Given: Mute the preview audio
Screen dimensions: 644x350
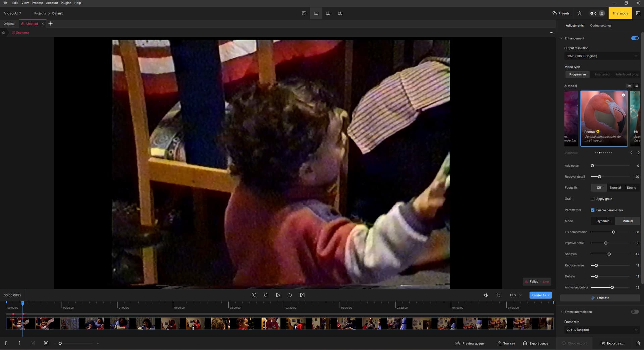Looking at the screenshot, I should (486, 295).
